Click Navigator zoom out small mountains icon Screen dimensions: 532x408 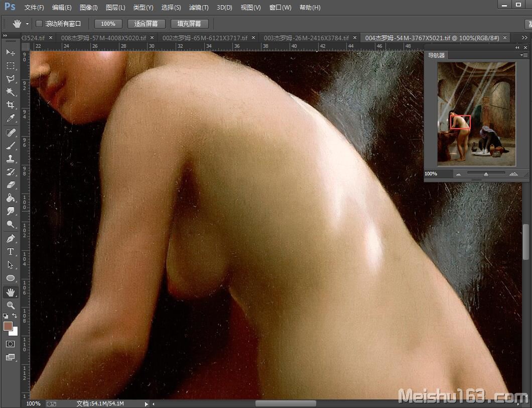458,174
